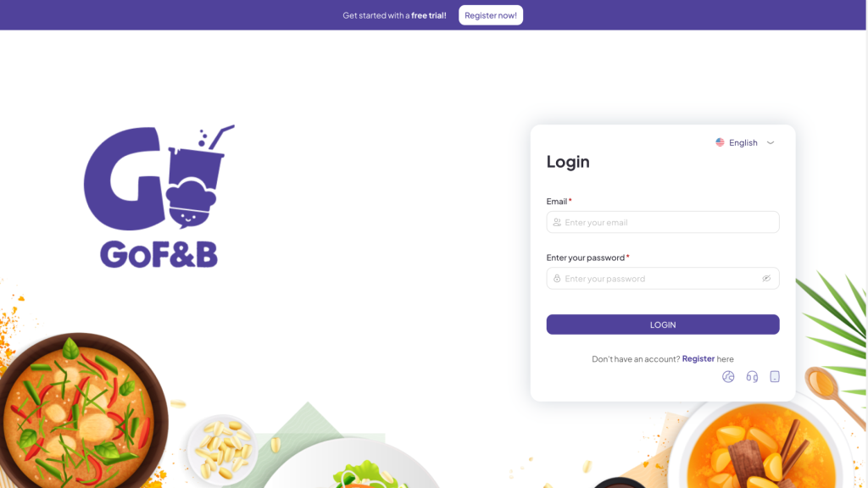Open the English language dropdown
Screen dimensions: 868x488
coord(745,142)
